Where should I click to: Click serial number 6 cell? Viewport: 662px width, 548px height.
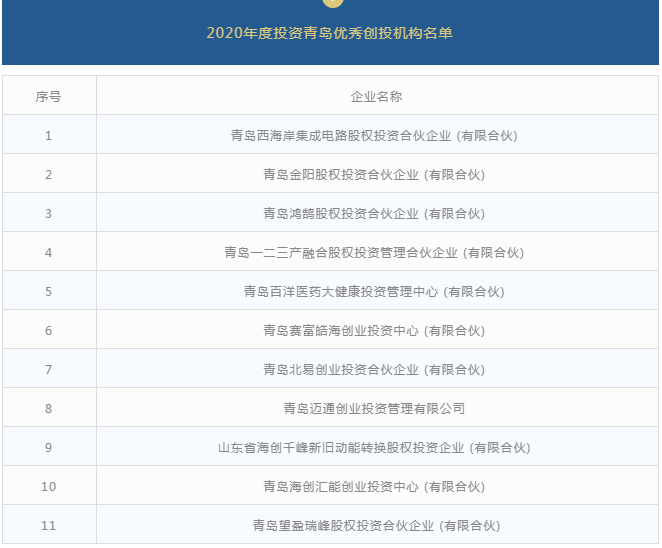[x=49, y=329]
